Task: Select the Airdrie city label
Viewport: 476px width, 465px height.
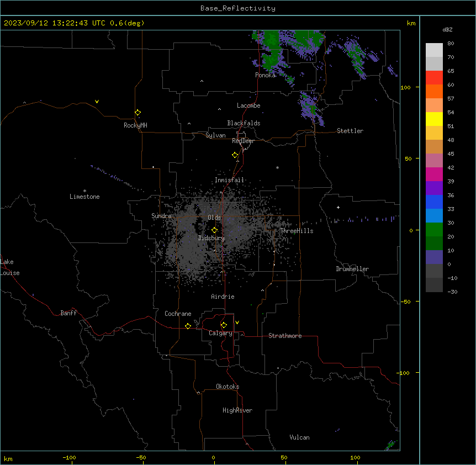Action: pos(223,297)
